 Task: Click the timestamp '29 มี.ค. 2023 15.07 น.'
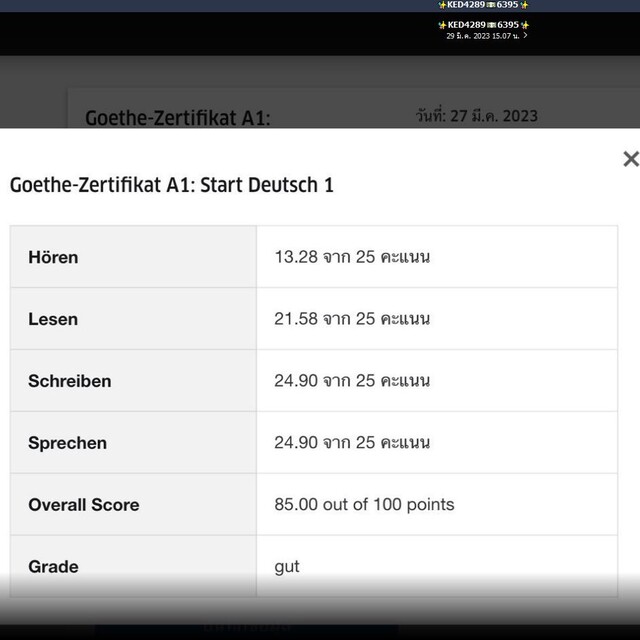[x=482, y=36]
